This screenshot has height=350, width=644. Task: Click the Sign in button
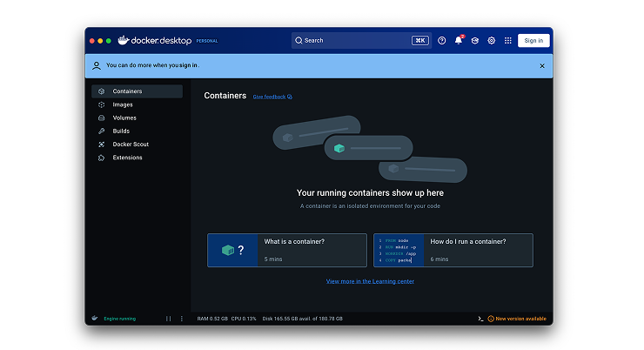pos(533,40)
